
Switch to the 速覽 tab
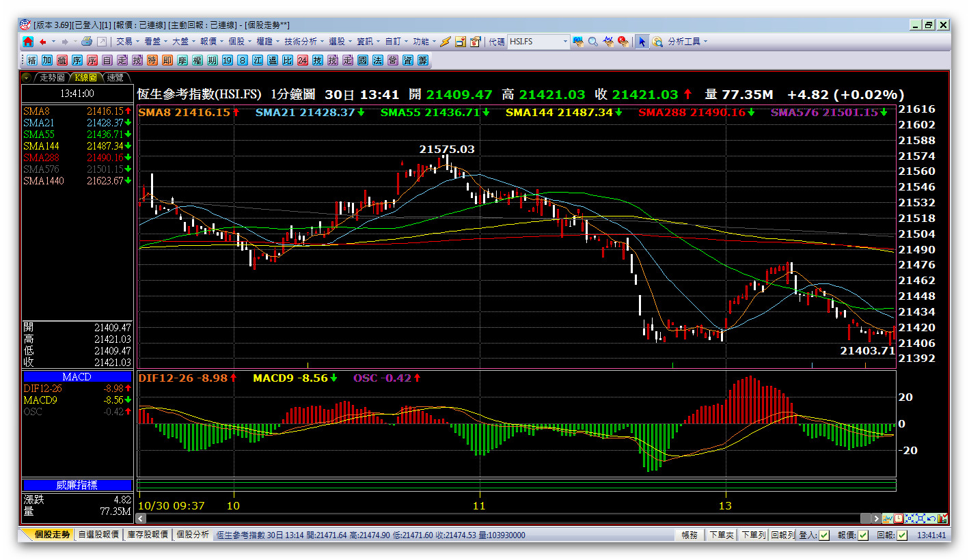pyautogui.click(x=115, y=77)
